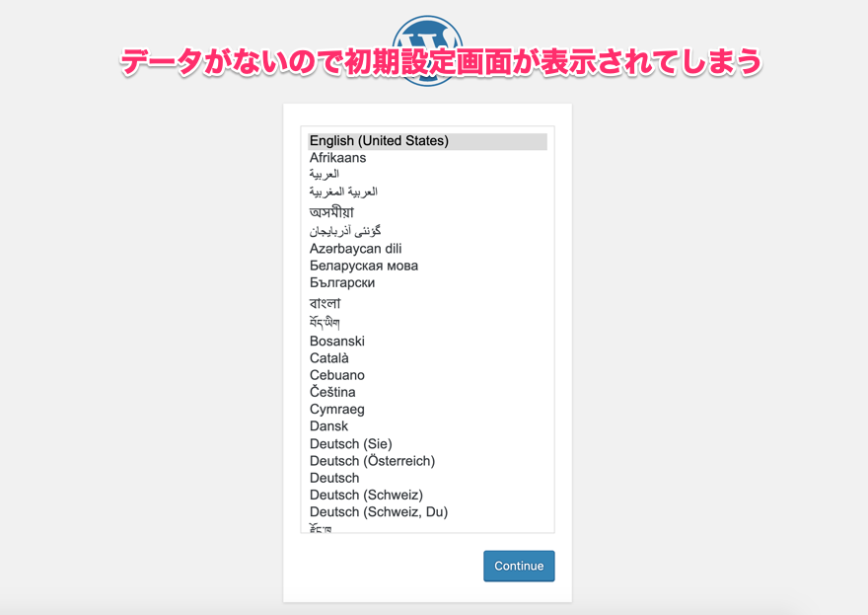The height and width of the screenshot is (615, 868).
Task: Select Azərbaycan dili in the list
Action: [355, 249]
